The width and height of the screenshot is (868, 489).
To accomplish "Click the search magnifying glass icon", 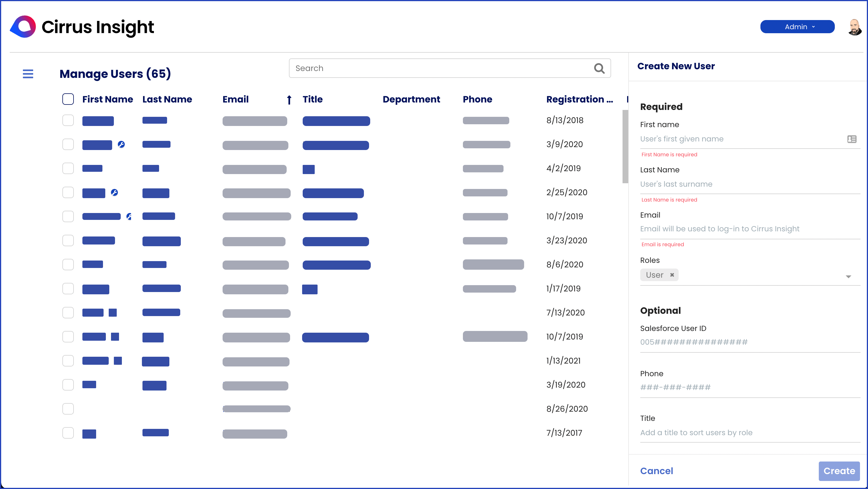I will click(599, 68).
